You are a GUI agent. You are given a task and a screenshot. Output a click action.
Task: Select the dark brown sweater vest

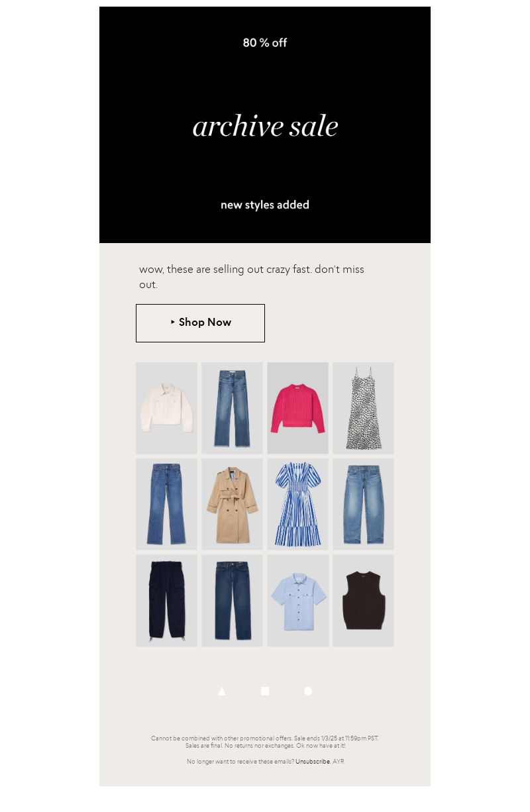(x=363, y=601)
